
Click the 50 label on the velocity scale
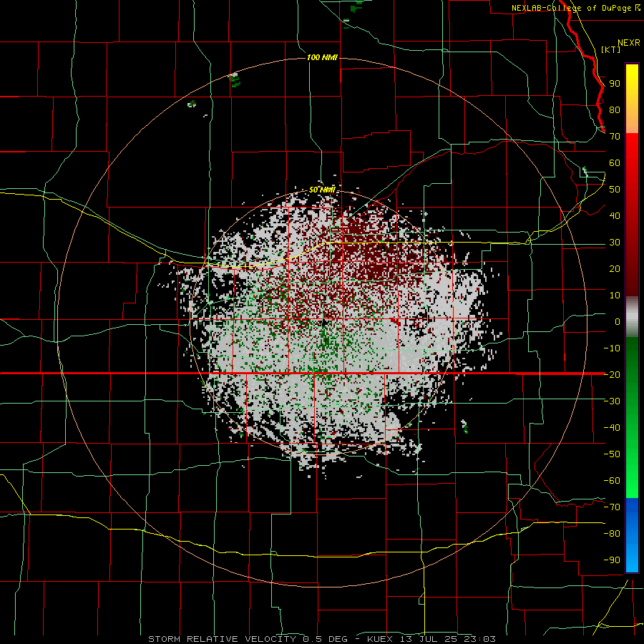pyautogui.click(x=615, y=190)
